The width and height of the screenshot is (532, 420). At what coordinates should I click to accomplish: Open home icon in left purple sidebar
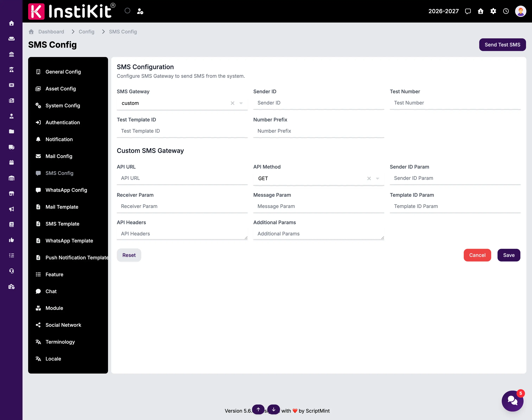(x=11, y=23)
